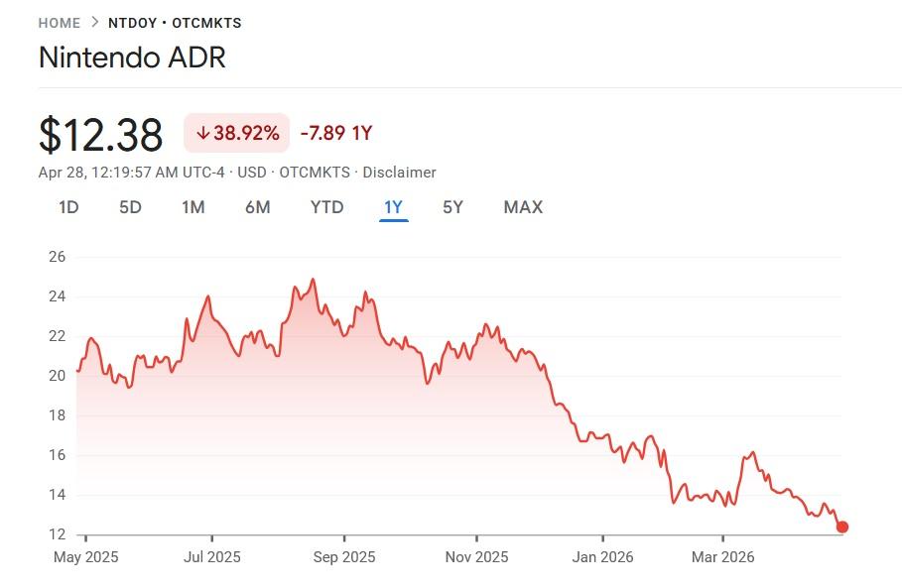
Task: Click the red endpoint dot on chart
Action: pyautogui.click(x=842, y=527)
